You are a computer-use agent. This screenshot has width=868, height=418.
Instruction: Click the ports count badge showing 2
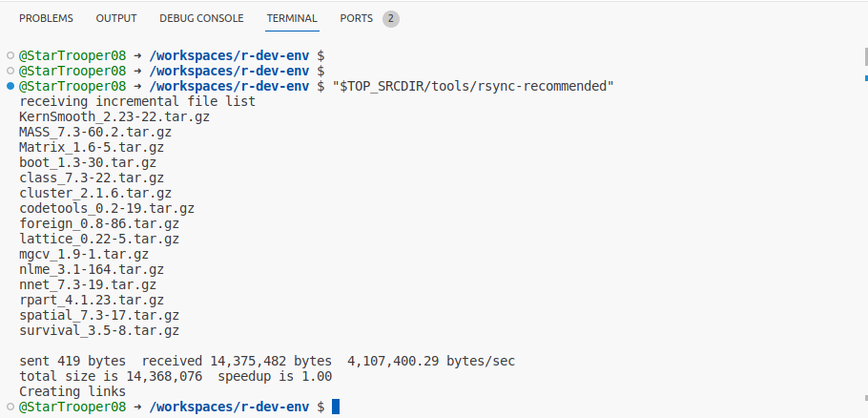point(391,19)
